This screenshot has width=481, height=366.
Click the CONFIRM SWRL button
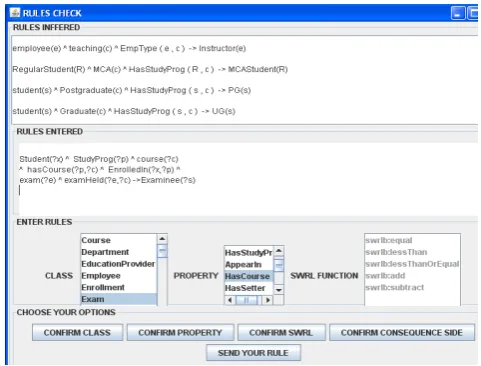(281, 332)
